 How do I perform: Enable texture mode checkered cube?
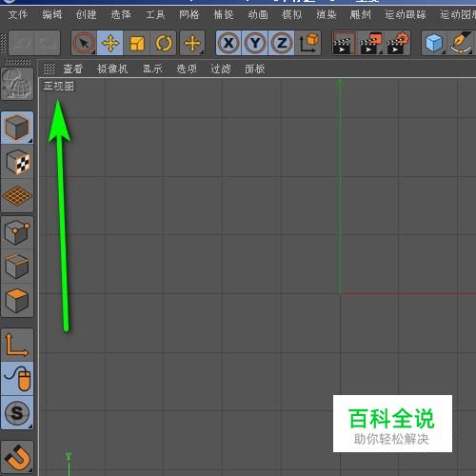(x=17, y=162)
